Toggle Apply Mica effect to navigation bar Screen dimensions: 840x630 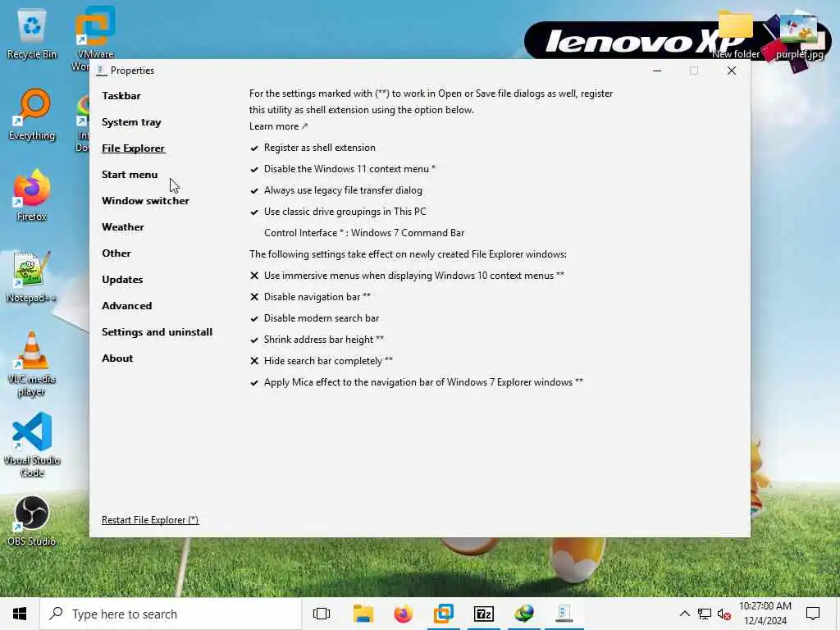[416, 382]
